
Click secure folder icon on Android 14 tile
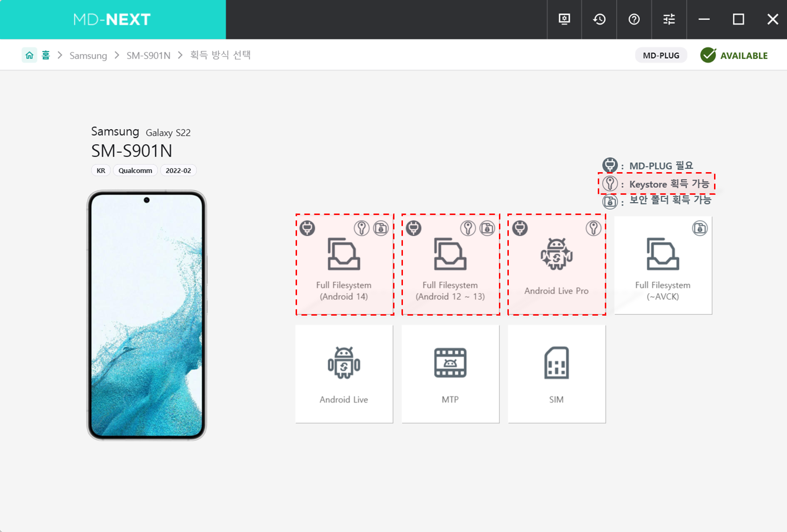381,228
